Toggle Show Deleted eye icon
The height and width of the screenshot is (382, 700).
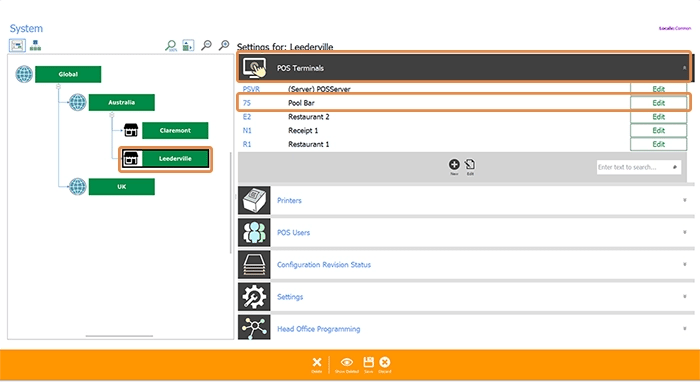[346, 362]
